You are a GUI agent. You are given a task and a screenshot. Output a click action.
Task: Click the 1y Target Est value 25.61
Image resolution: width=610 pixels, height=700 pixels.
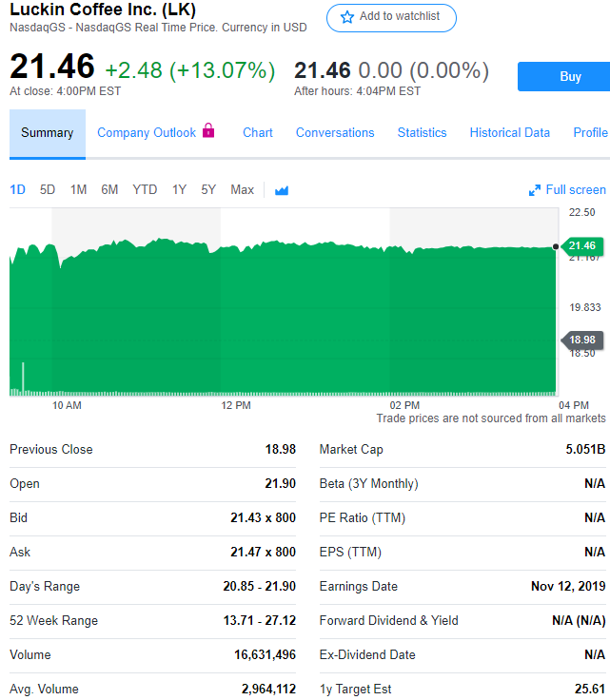point(590,689)
